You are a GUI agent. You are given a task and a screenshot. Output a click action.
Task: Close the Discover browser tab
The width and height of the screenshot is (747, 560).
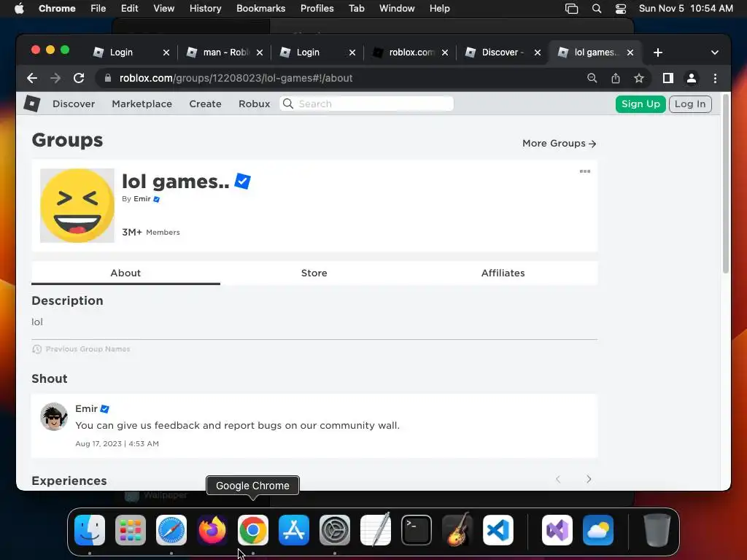click(538, 52)
